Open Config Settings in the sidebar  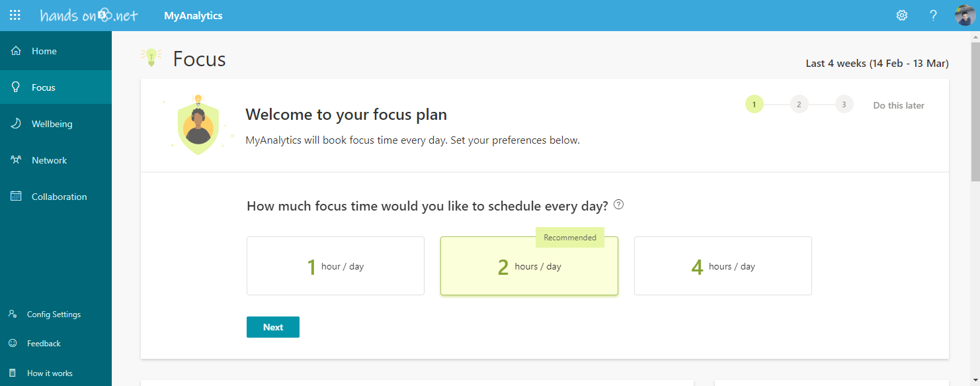tap(54, 314)
